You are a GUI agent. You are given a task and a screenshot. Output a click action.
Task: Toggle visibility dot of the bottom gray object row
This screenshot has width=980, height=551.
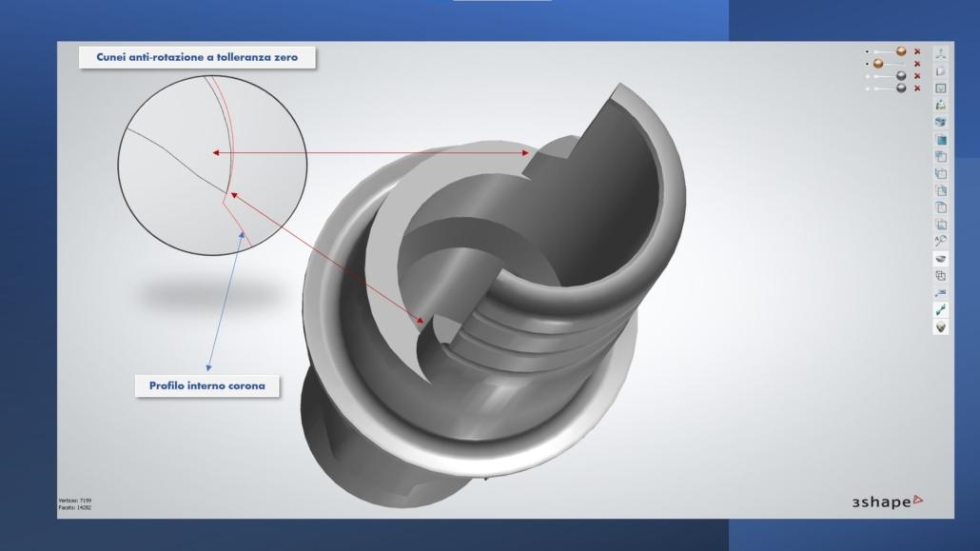point(867,89)
